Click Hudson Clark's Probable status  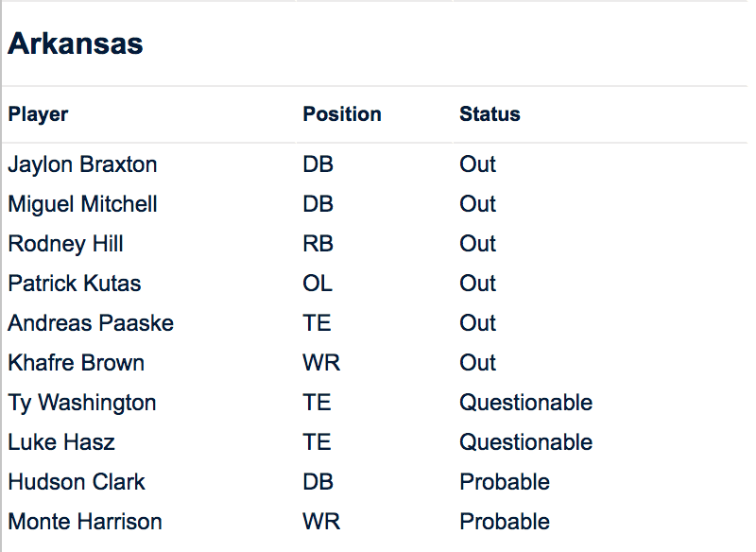coord(505,482)
